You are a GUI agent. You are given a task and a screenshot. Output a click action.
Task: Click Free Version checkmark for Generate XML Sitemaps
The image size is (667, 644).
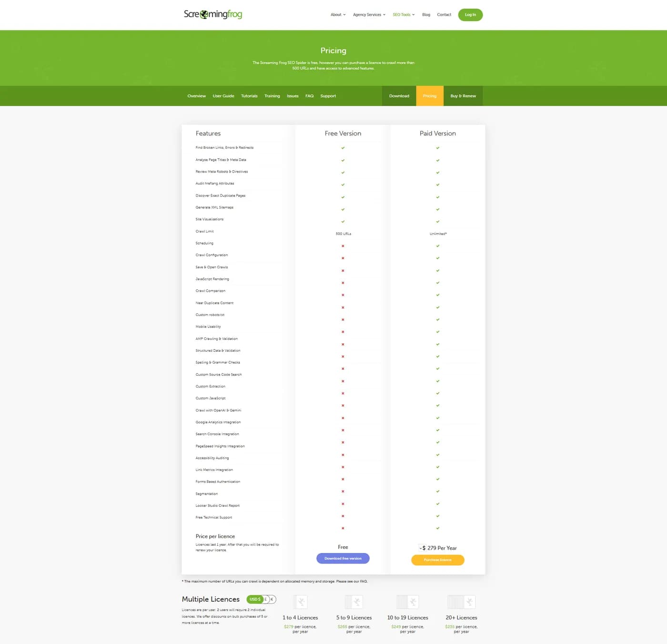(x=343, y=209)
